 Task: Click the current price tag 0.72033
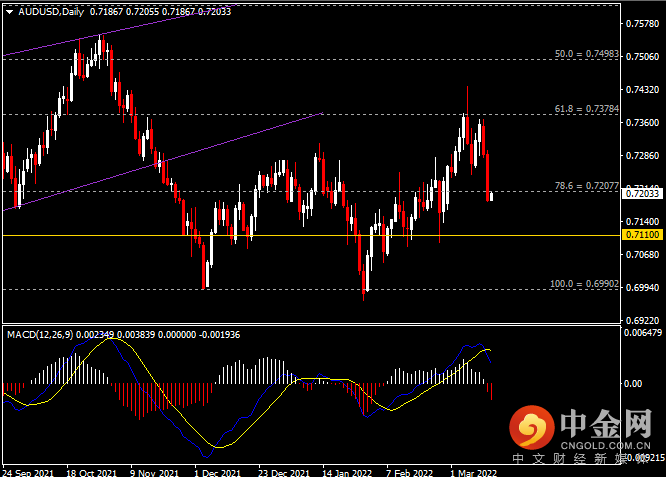[642, 194]
